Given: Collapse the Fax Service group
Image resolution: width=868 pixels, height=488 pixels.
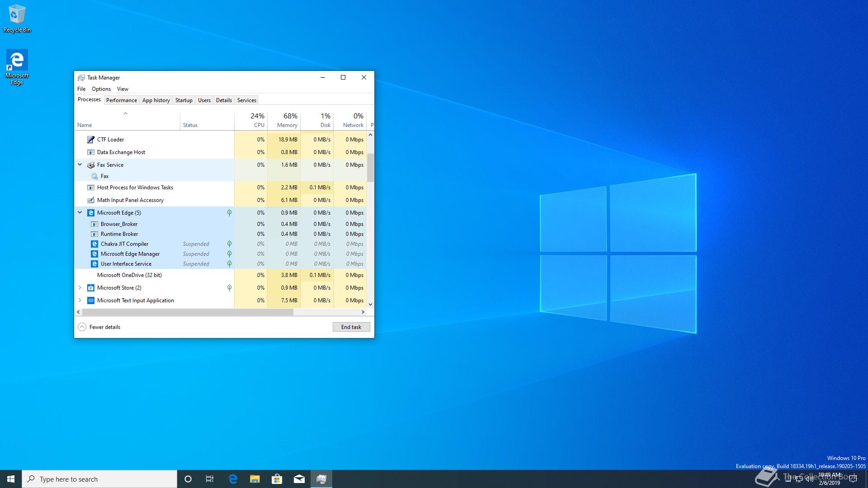Looking at the screenshot, I should click(80, 165).
